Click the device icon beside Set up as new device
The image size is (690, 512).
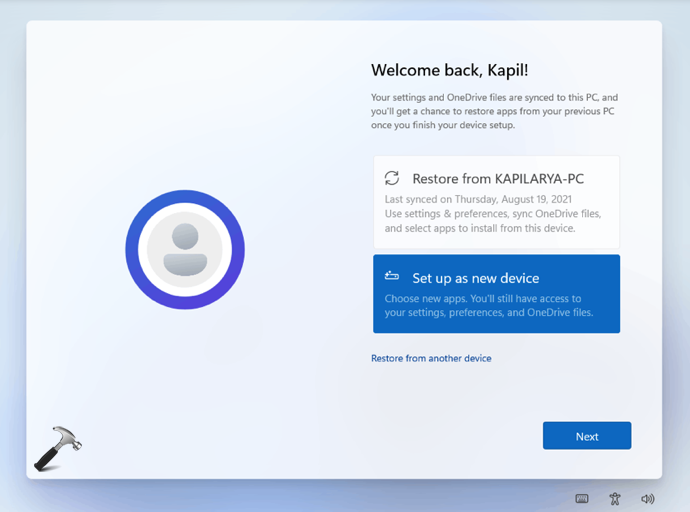click(x=392, y=277)
